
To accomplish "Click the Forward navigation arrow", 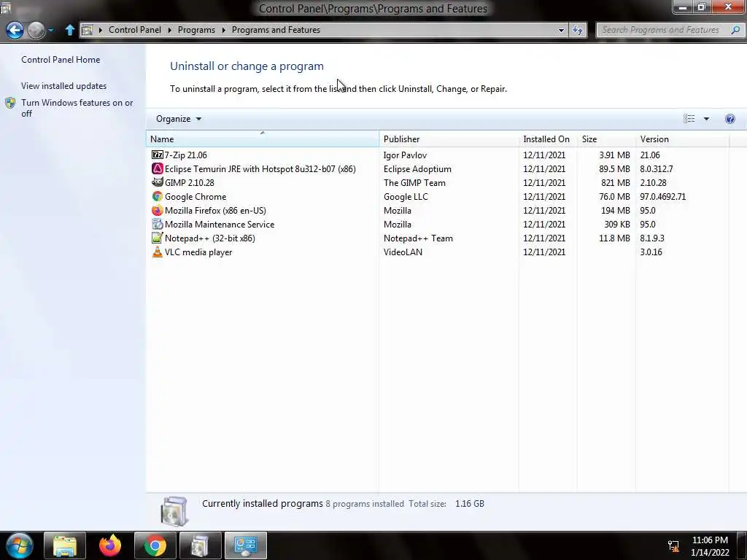I will coord(36,30).
